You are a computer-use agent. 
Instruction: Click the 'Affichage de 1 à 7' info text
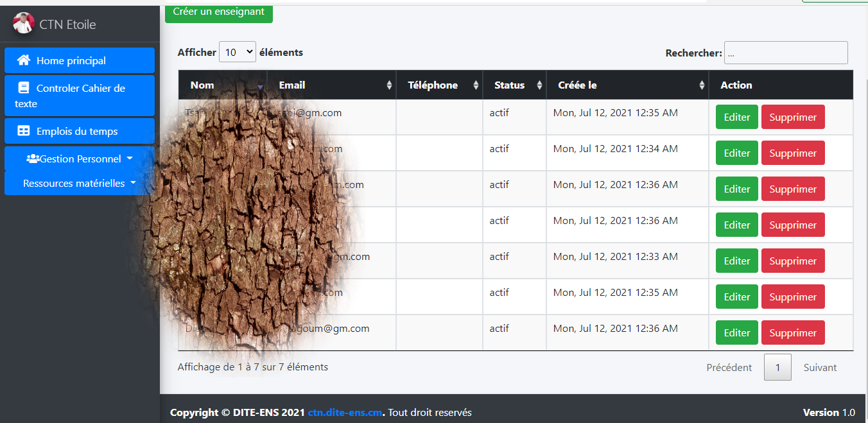pos(253,367)
